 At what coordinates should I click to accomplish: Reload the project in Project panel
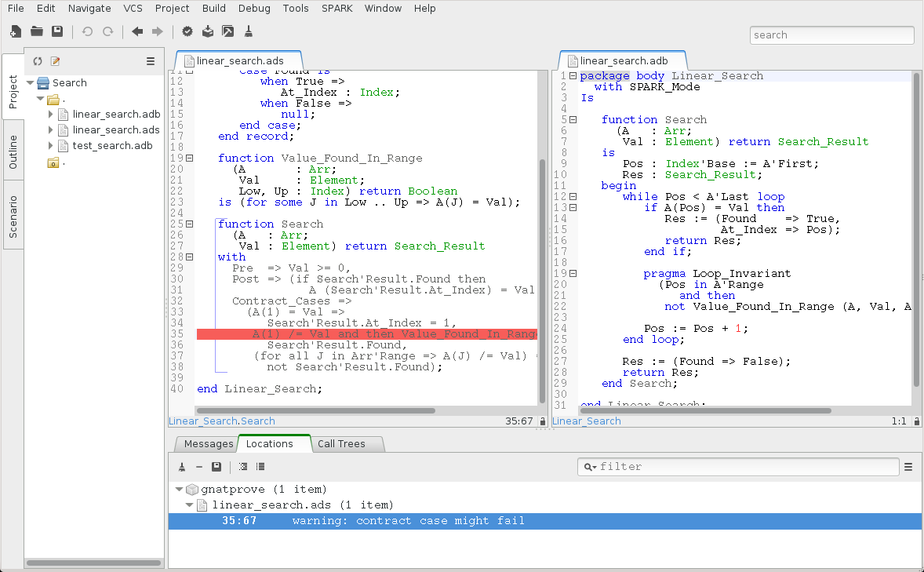(38, 60)
